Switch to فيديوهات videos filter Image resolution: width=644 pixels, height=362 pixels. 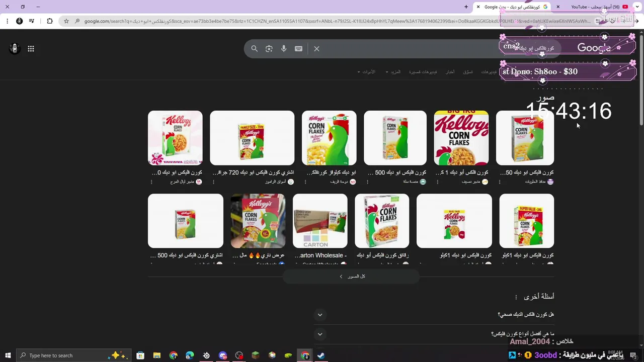coord(489,72)
